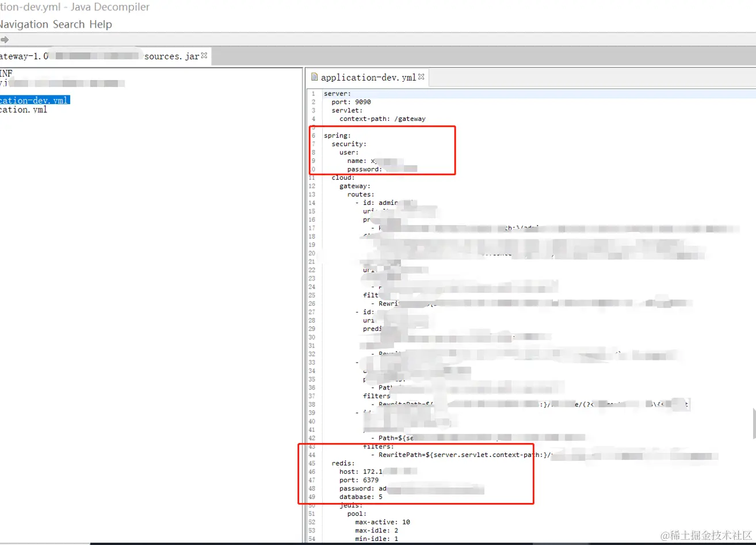Select the application-dev.yml editor tab

368,77
